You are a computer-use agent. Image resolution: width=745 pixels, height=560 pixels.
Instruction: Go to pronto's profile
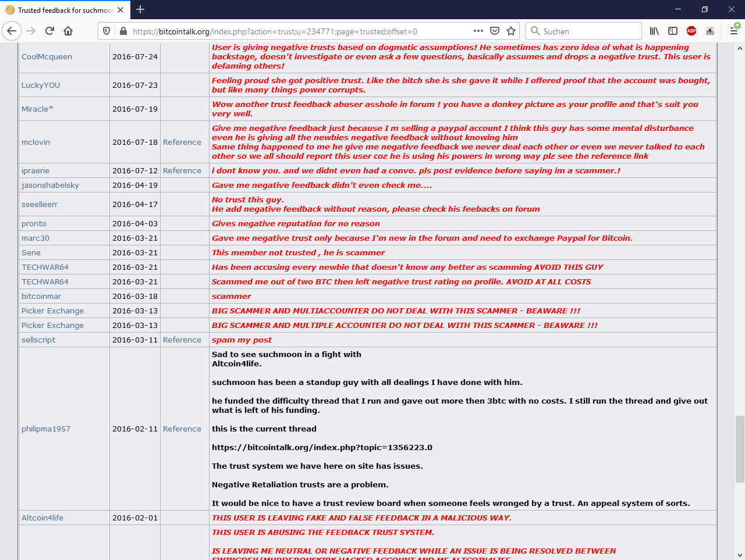[x=34, y=224]
